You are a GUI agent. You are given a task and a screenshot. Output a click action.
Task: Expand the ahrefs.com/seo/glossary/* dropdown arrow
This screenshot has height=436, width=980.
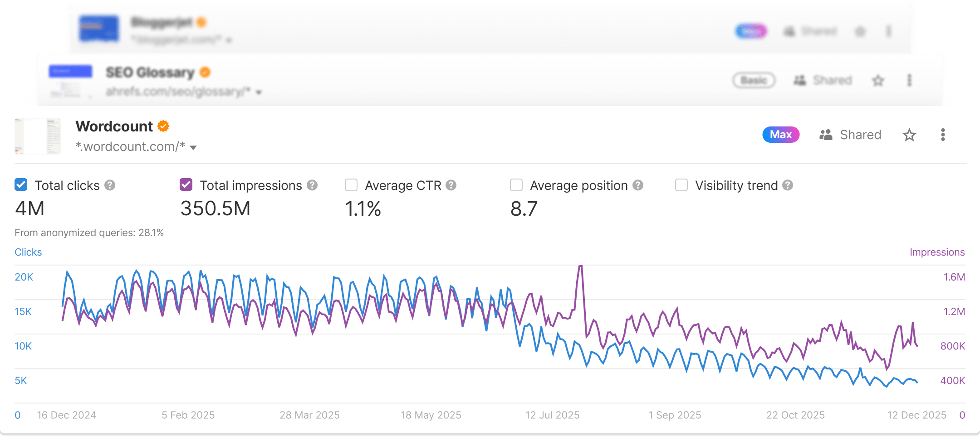coord(259,92)
